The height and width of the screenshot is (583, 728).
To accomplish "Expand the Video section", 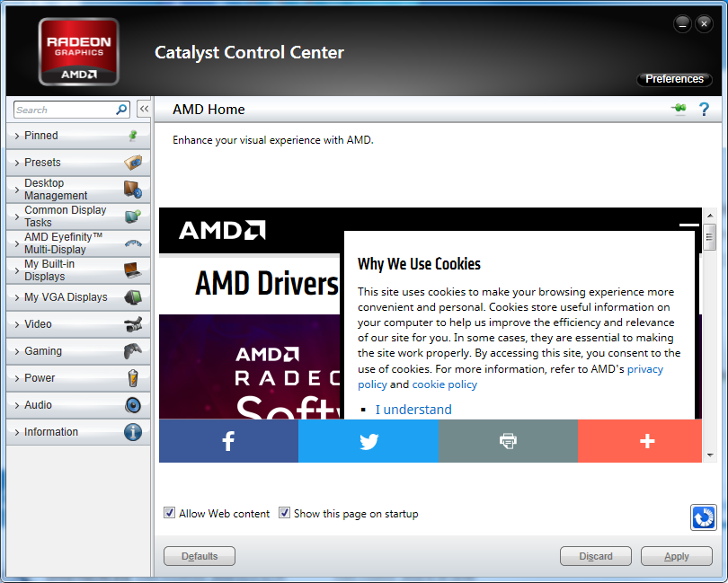I will [78, 324].
